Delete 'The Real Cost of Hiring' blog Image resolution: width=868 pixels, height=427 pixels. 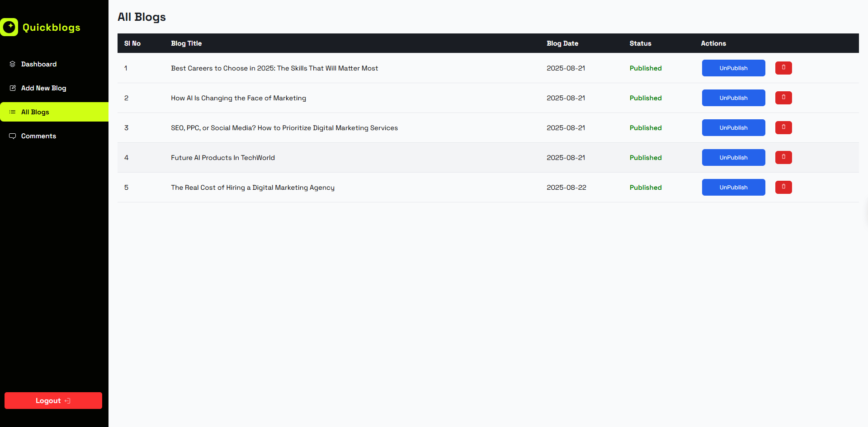[783, 187]
